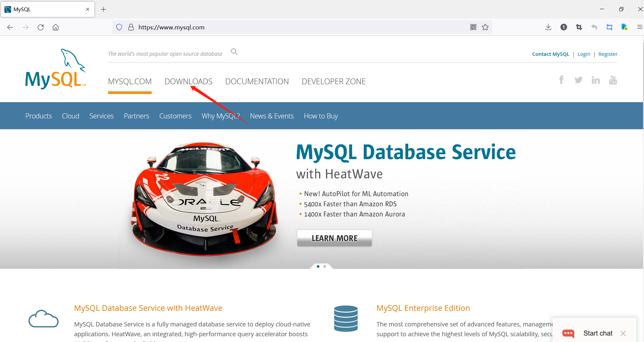
Task: Open tracking protection shield icon
Action: pos(119,27)
